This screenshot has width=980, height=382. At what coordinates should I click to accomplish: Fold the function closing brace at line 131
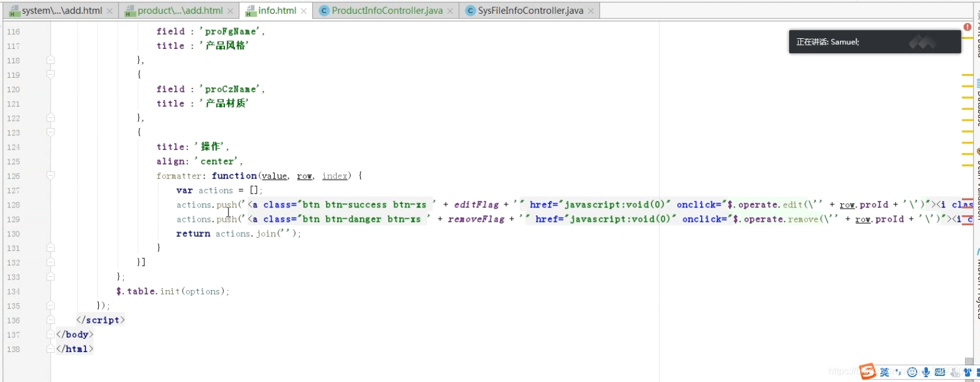pyautogui.click(x=51, y=247)
